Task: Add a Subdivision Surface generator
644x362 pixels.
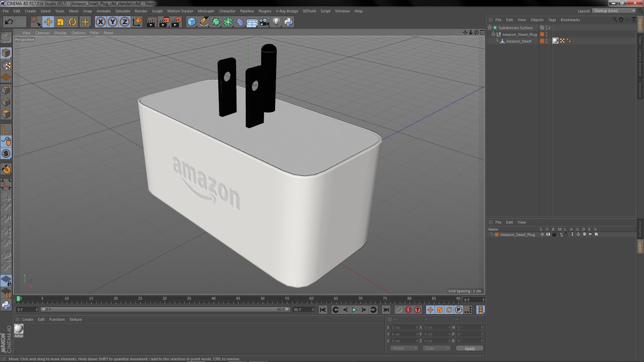Action: coord(216,22)
